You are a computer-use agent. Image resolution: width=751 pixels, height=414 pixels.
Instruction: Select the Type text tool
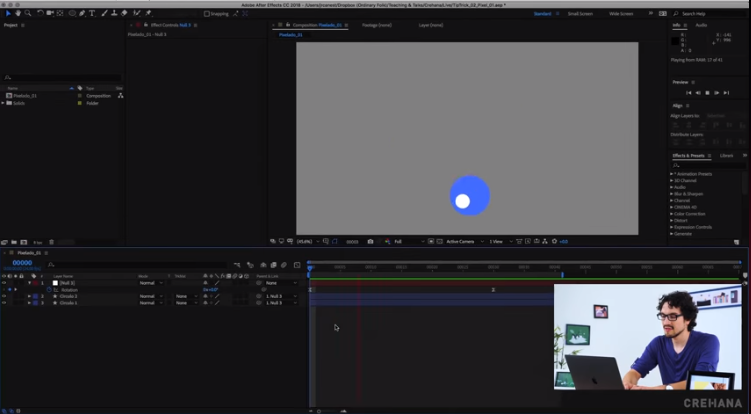[93, 13]
